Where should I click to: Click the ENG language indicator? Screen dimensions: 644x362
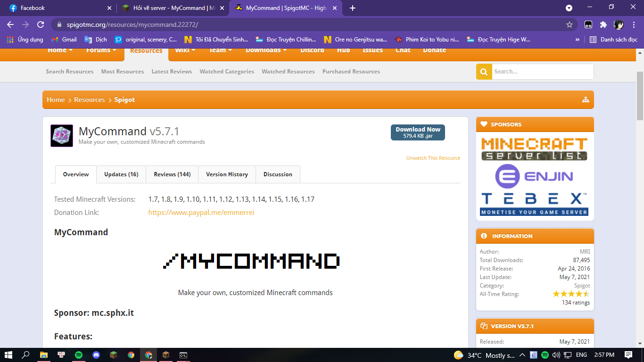(x=582, y=355)
